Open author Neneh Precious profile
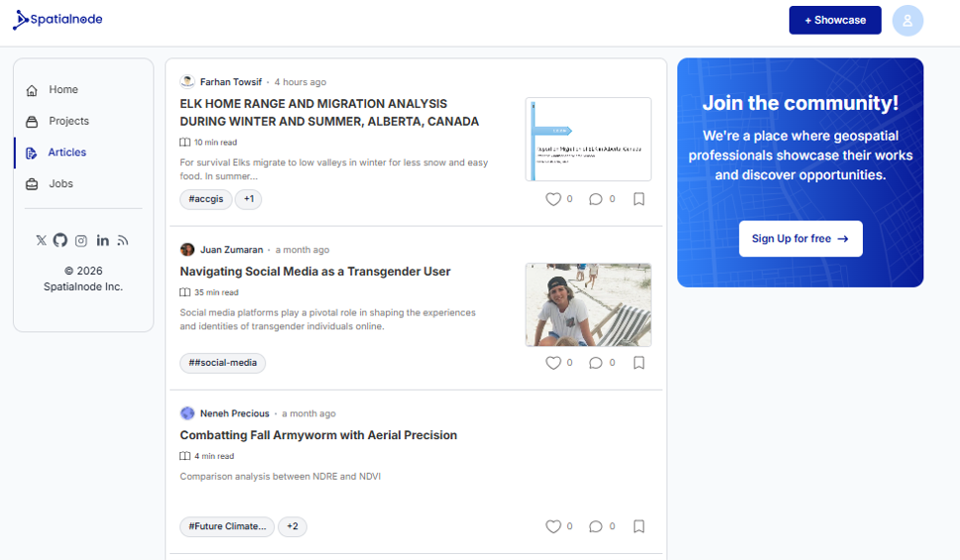Image resolution: width=960 pixels, height=560 pixels. (x=234, y=413)
